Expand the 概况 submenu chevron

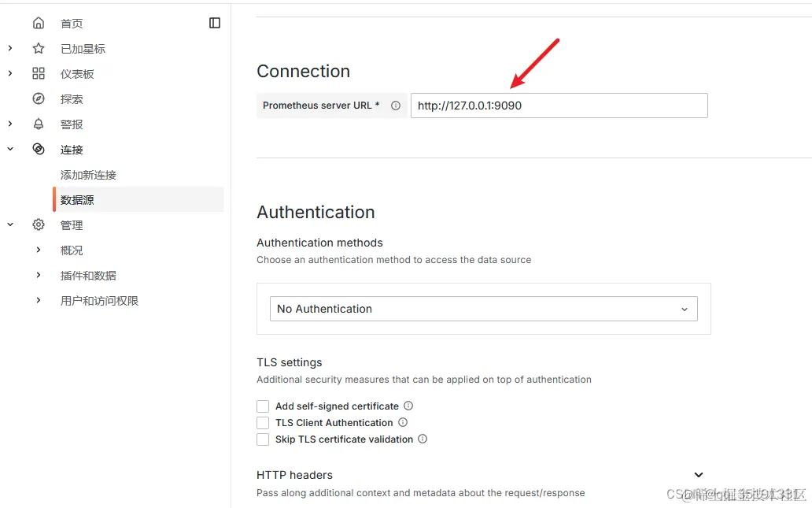pos(39,250)
